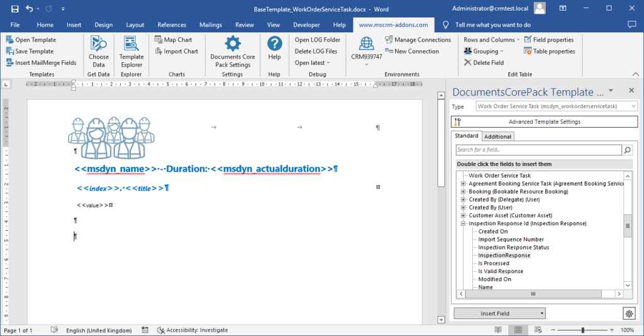644x336 pixels.
Task: Expand Agreement Booking Service Task node
Action: click(x=463, y=184)
